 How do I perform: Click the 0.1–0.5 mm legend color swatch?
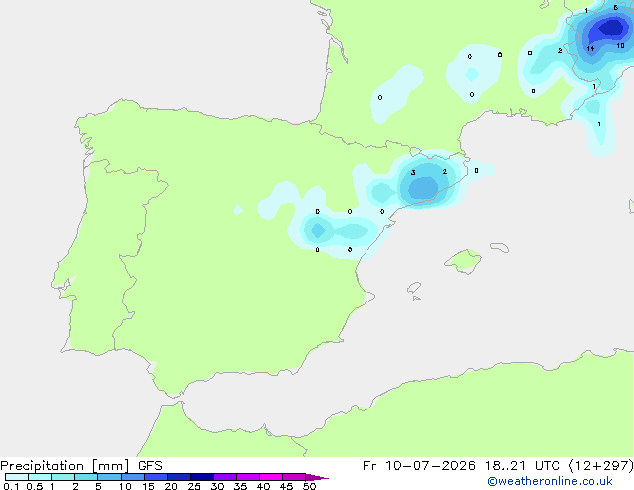[17, 477]
